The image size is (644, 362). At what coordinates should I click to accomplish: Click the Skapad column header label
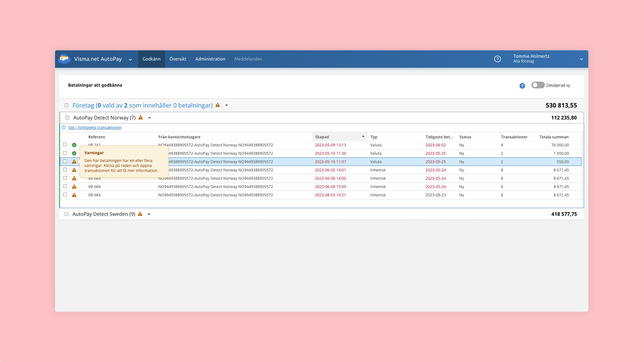click(x=322, y=137)
